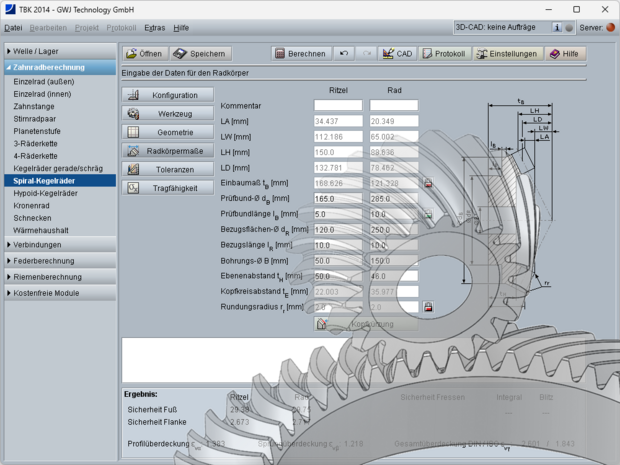
Task: Open Einstellungen settings
Action: pos(505,53)
